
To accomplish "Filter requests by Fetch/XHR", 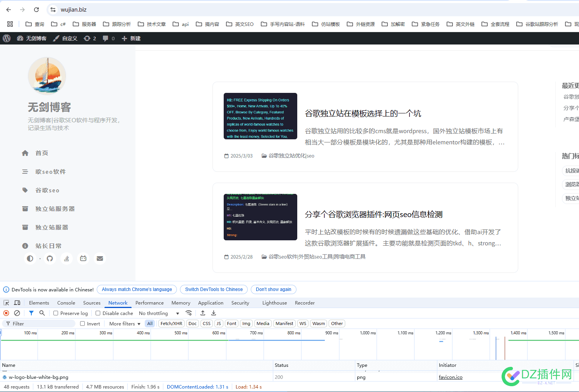I will (171, 324).
